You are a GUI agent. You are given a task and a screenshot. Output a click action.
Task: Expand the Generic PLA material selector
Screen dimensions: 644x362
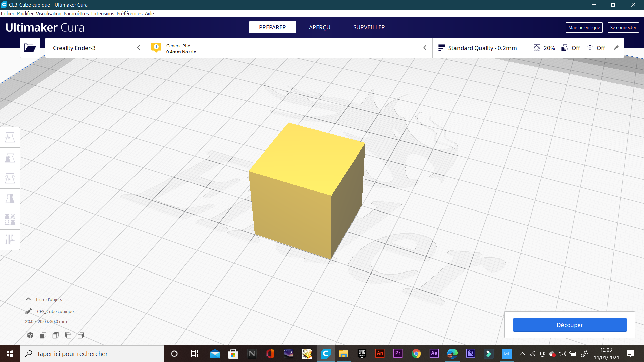coord(288,48)
